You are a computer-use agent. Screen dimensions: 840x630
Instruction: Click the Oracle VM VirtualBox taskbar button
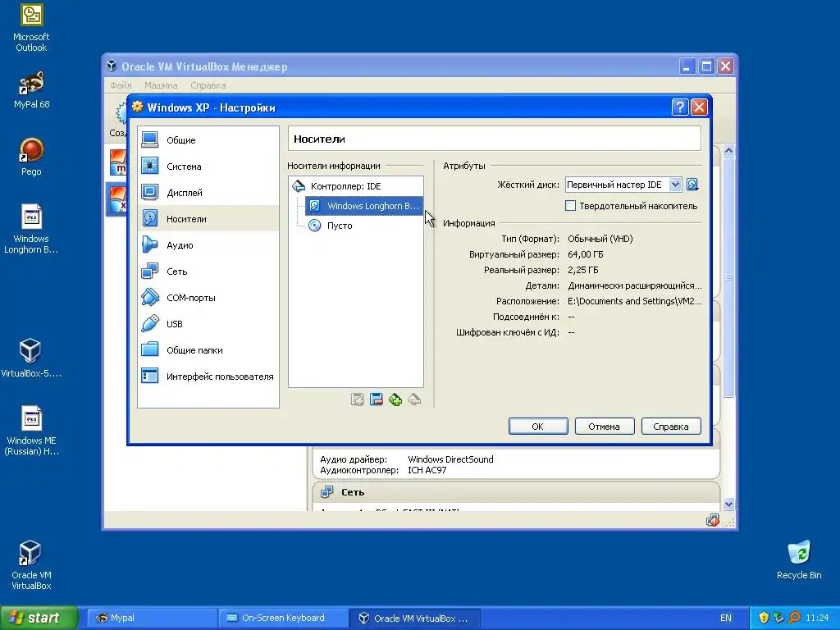coord(414,618)
